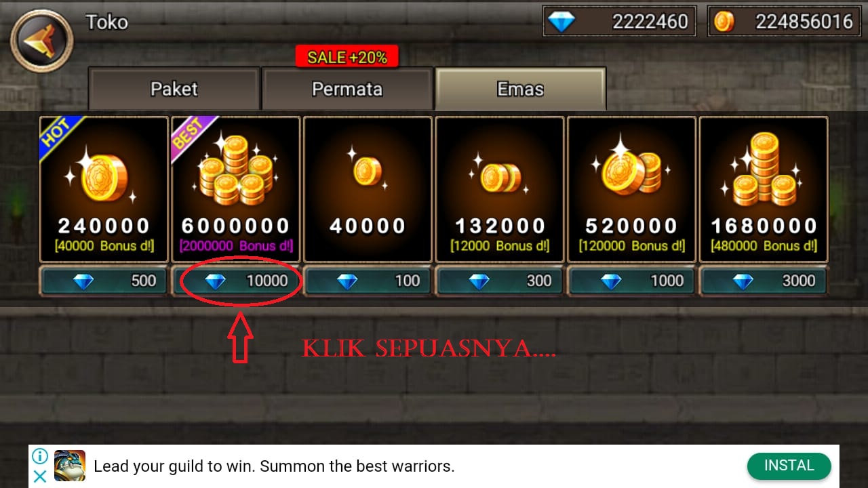This screenshot has height=488, width=868.
Task: Pick the 1680000 gold coin pack
Action: [764, 189]
